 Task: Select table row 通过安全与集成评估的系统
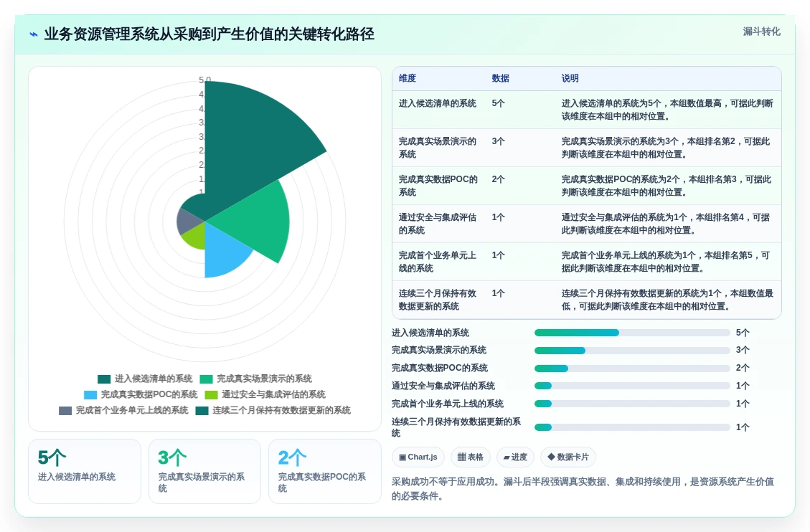tap(586, 224)
